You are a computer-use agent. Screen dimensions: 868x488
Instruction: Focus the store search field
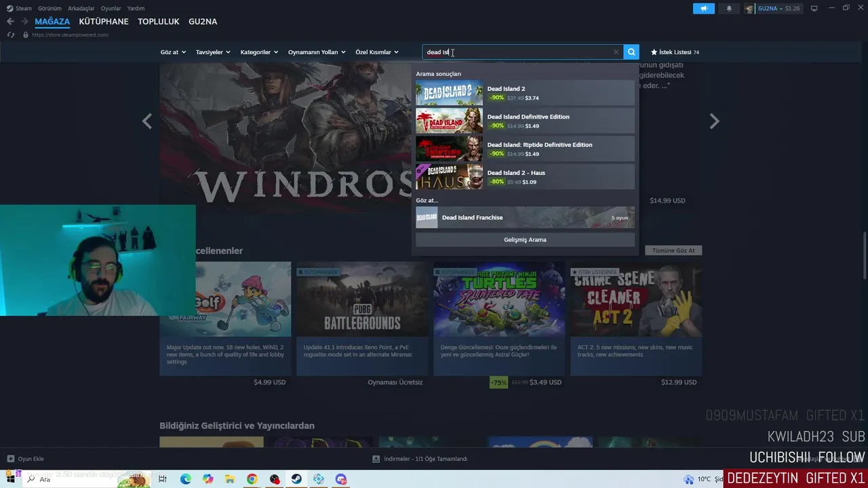pos(522,52)
